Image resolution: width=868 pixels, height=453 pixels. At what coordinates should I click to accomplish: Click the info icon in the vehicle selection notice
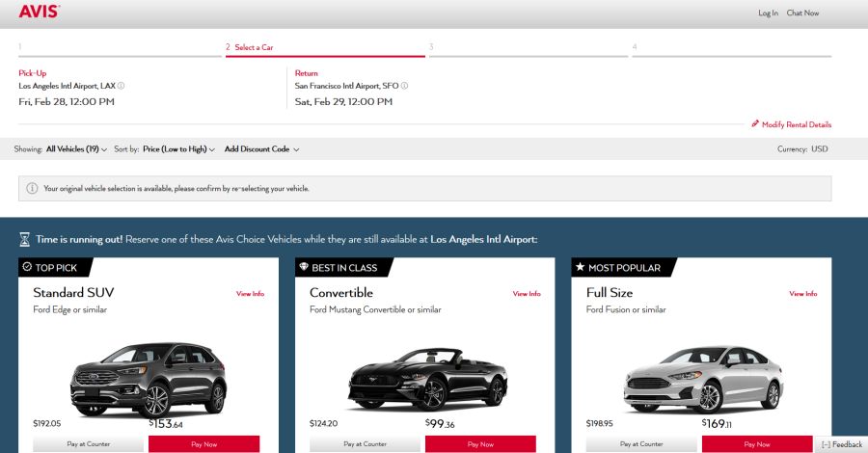click(x=32, y=188)
